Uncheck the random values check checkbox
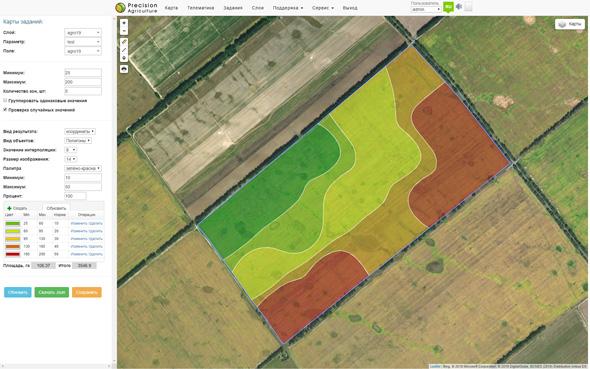590x369 pixels. tap(5, 110)
